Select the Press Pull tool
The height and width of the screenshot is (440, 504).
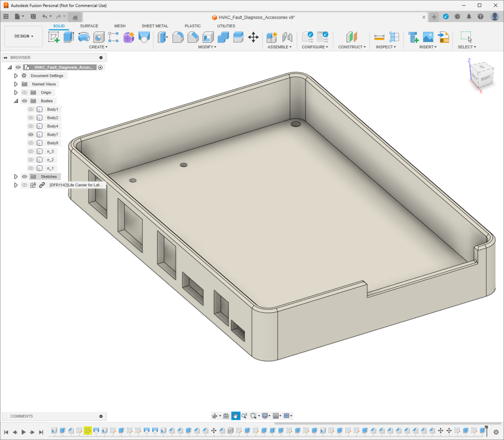163,37
